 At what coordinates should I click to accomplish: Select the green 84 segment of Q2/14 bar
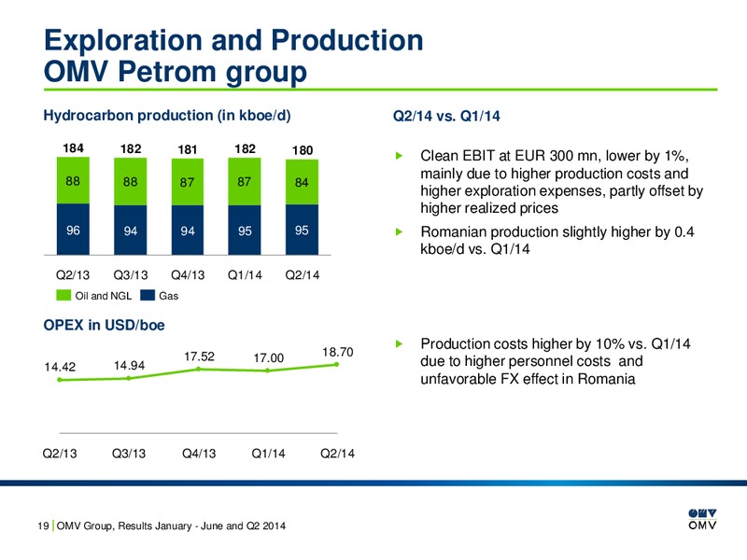(x=302, y=182)
